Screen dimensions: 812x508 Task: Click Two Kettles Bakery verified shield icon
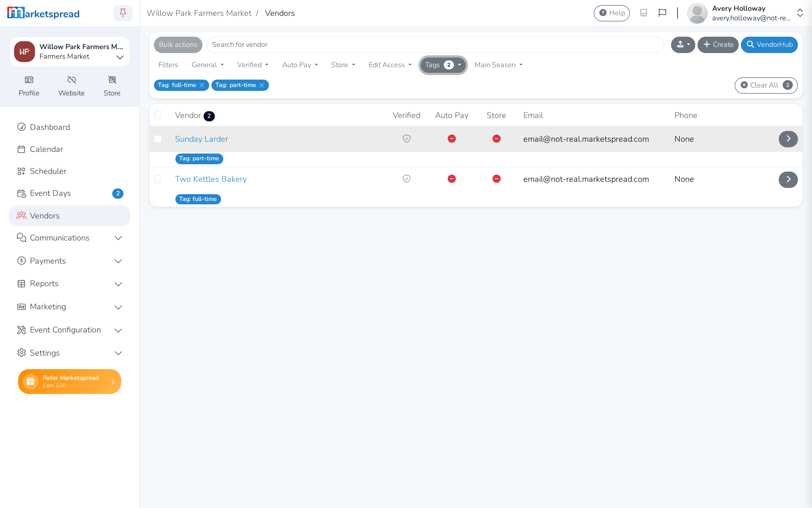[x=407, y=179]
